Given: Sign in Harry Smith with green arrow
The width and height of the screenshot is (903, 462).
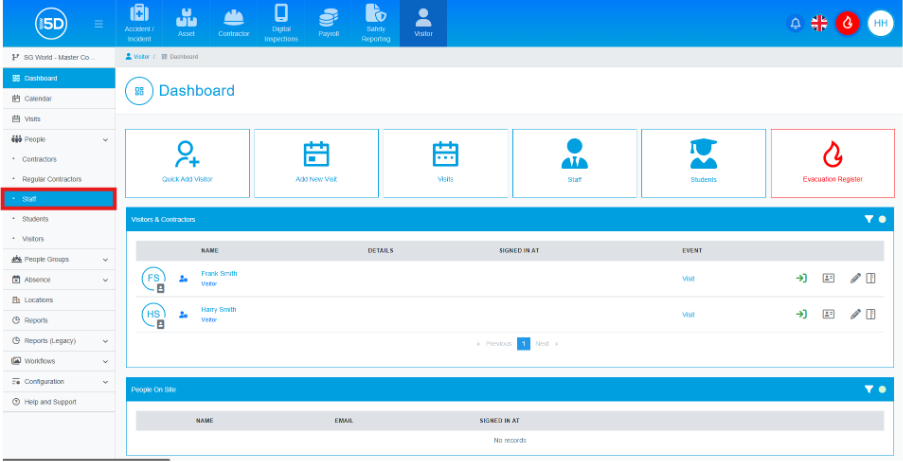Looking at the screenshot, I should 801,314.
